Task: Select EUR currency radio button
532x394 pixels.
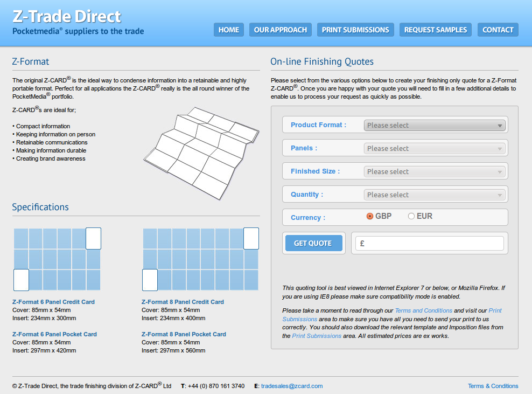Action: [x=411, y=216]
